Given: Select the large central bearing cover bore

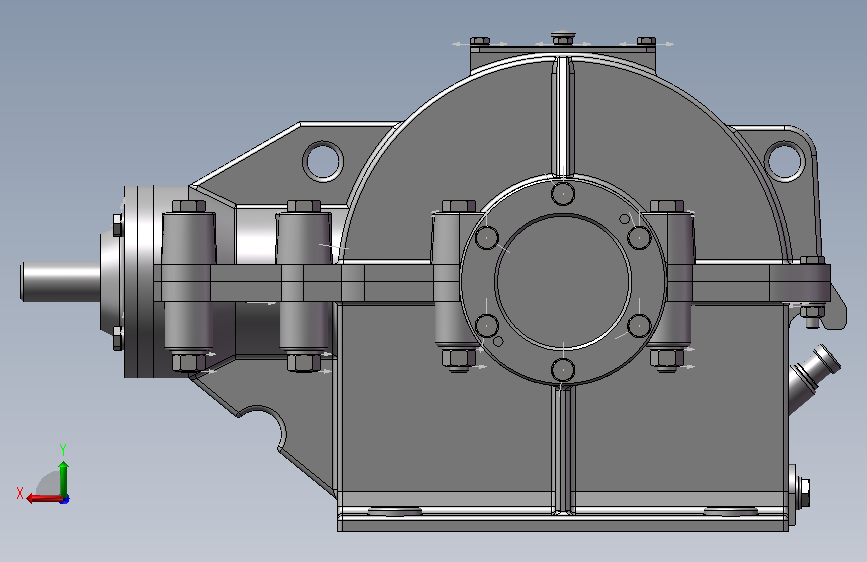Looking at the screenshot, I should (563, 281).
